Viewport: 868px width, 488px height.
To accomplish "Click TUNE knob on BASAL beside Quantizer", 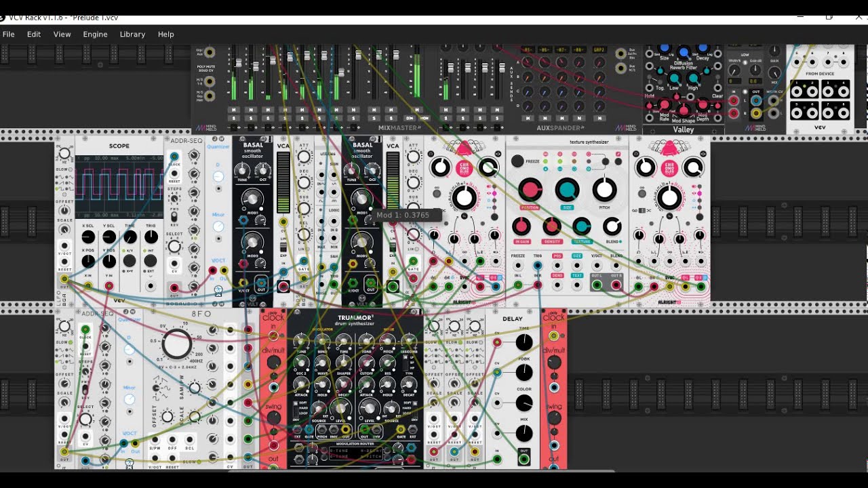I will point(243,170).
